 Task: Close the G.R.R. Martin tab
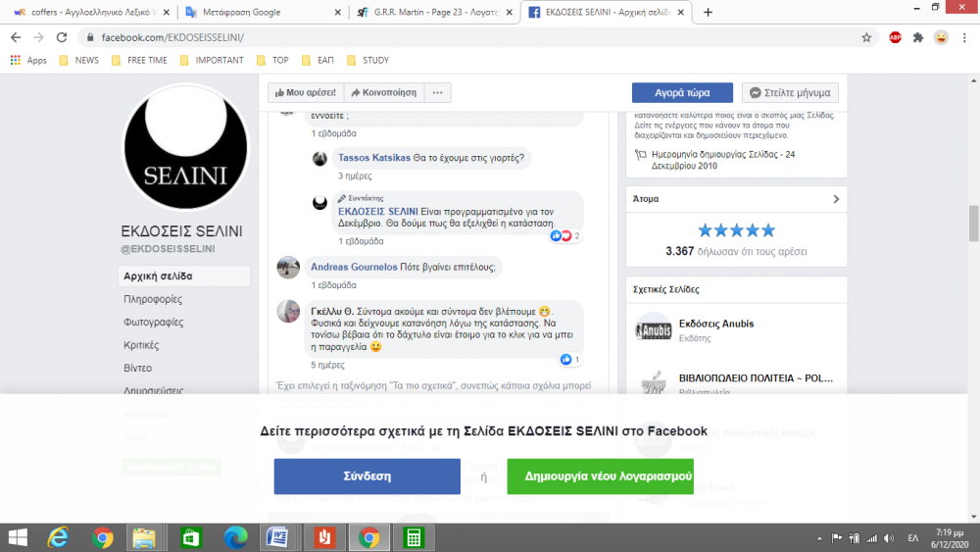tap(509, 12)
